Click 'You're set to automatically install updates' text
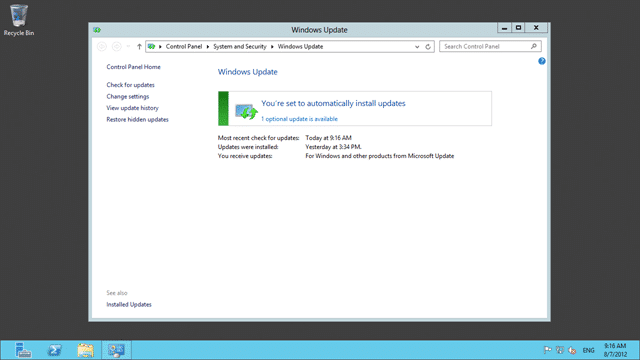 (333, 103)
